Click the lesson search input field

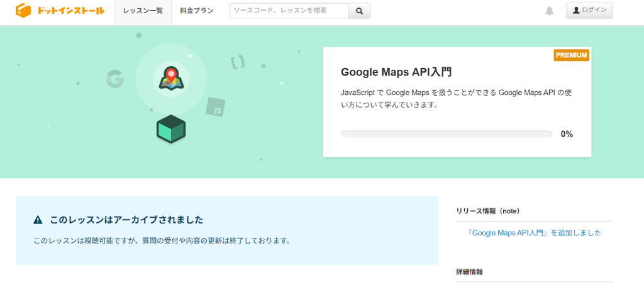(289, 11)
